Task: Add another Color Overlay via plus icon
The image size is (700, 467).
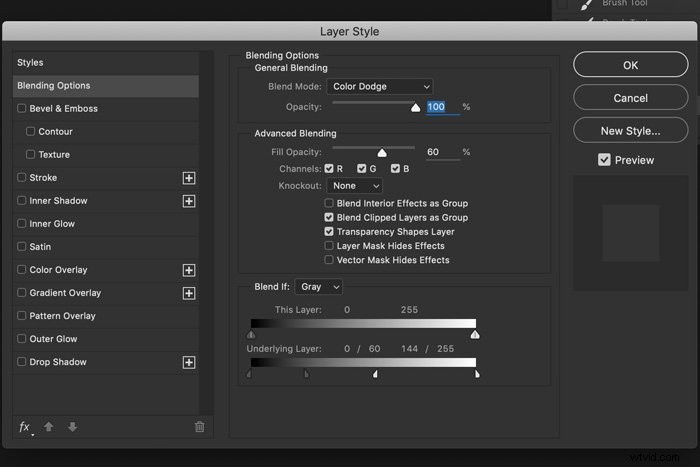Action: coord(189,270)
